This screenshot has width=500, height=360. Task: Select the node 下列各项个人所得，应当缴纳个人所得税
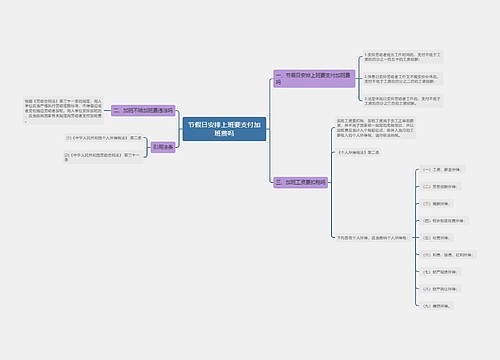tap(372, 238)
